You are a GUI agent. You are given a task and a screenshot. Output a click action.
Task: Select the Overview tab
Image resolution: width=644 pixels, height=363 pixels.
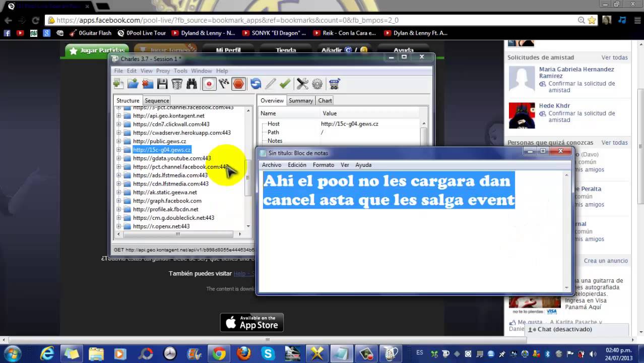(272, 100)
